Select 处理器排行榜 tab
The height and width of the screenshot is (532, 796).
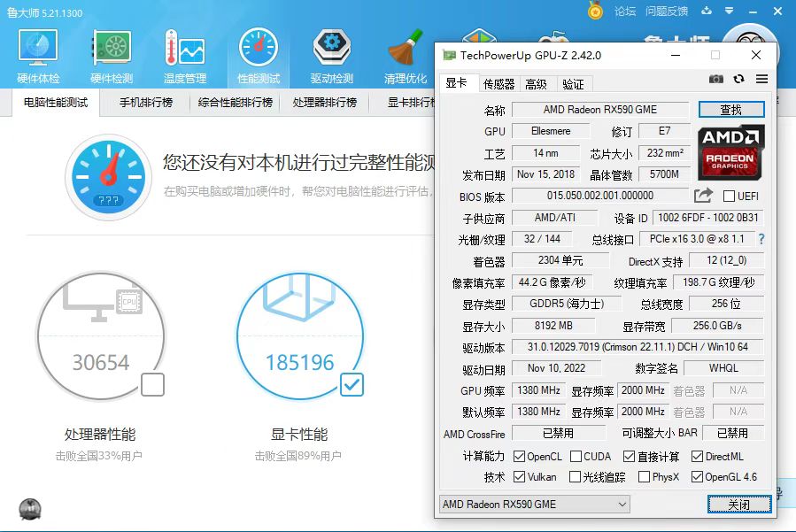[325, 103]
